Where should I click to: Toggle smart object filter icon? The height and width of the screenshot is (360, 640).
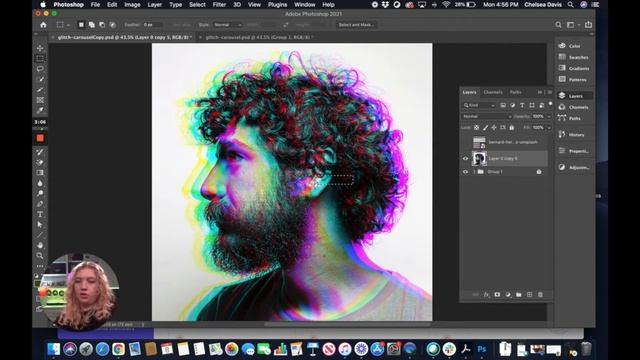[542, 105]
